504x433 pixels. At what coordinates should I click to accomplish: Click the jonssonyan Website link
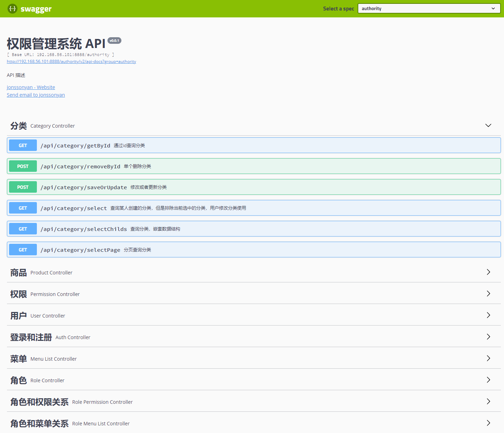pos(31,87)
